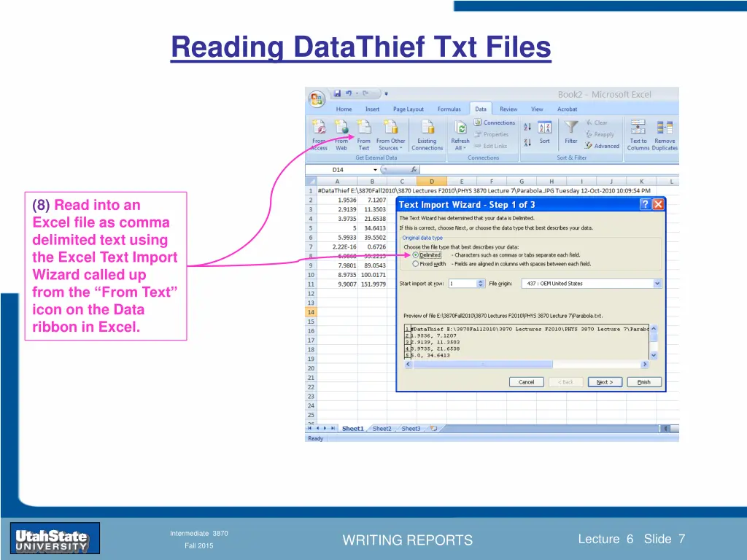Click the insert function fx icon
The image size is (747, 560).
pos(414,169)
